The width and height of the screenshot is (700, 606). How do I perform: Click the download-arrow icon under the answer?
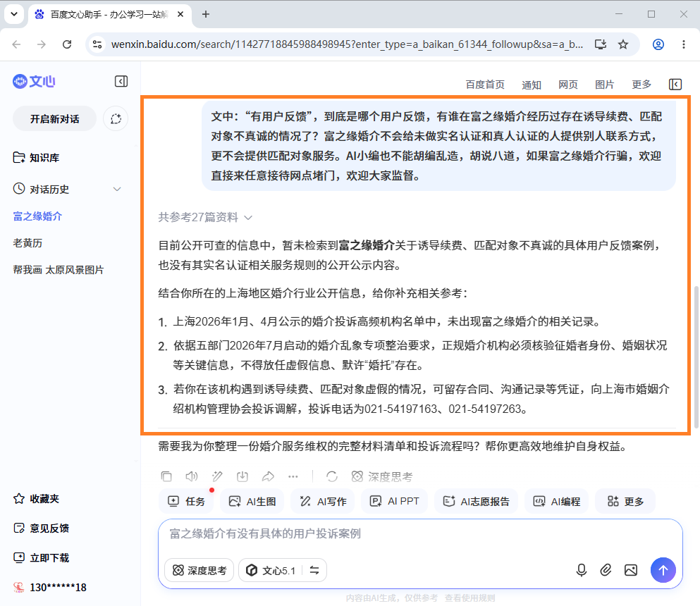[x=242, y=476]
